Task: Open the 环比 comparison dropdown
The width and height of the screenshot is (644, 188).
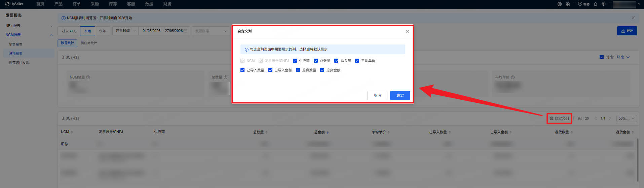Action: 623,57
